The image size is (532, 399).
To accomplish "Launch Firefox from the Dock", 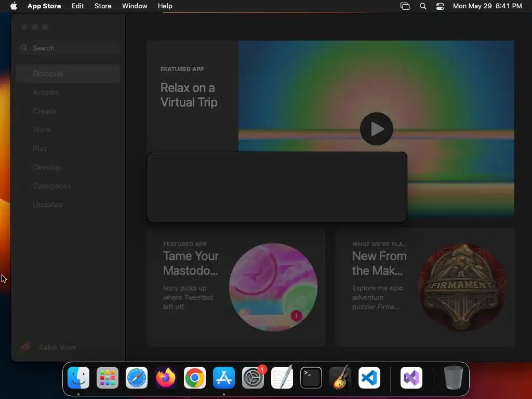I will 166,378.
